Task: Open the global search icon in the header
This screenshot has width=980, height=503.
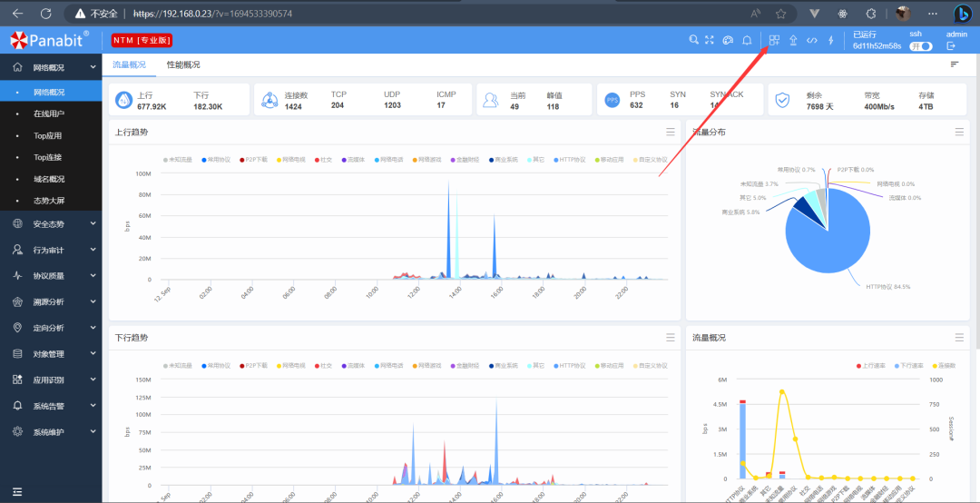Action: pyautogui.click(x=693, y=40)
